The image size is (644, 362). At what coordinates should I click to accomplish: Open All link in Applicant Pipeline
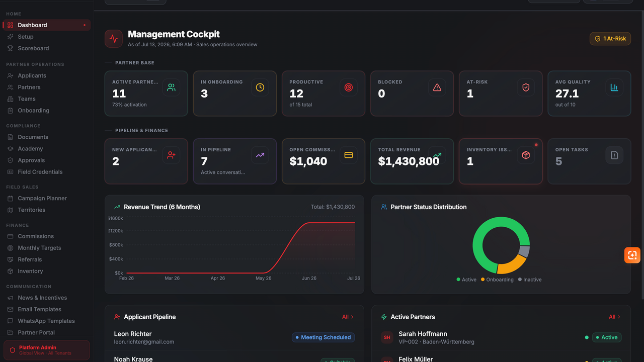click(348, 317)
